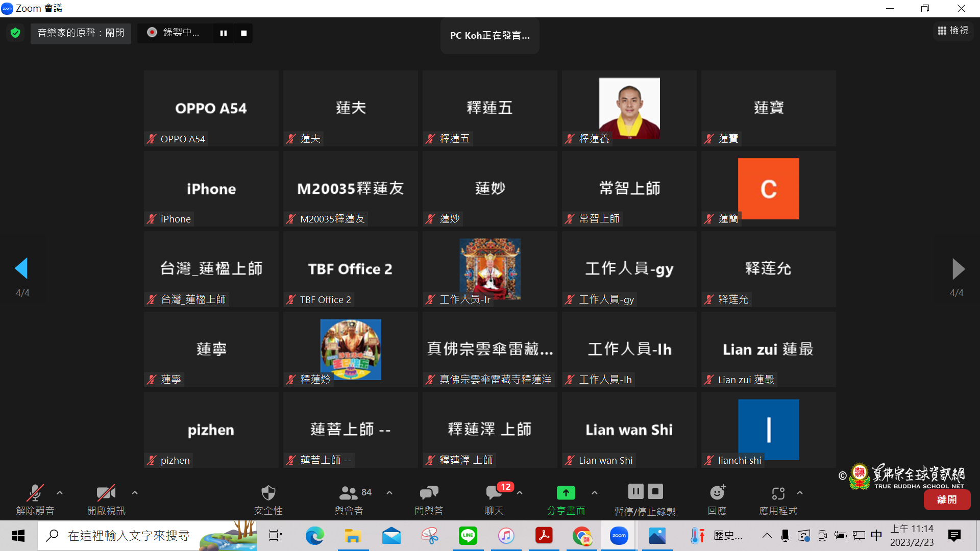Expand video options arrow next to camera
The image size is (980, 551).
(x=135, y=493)
